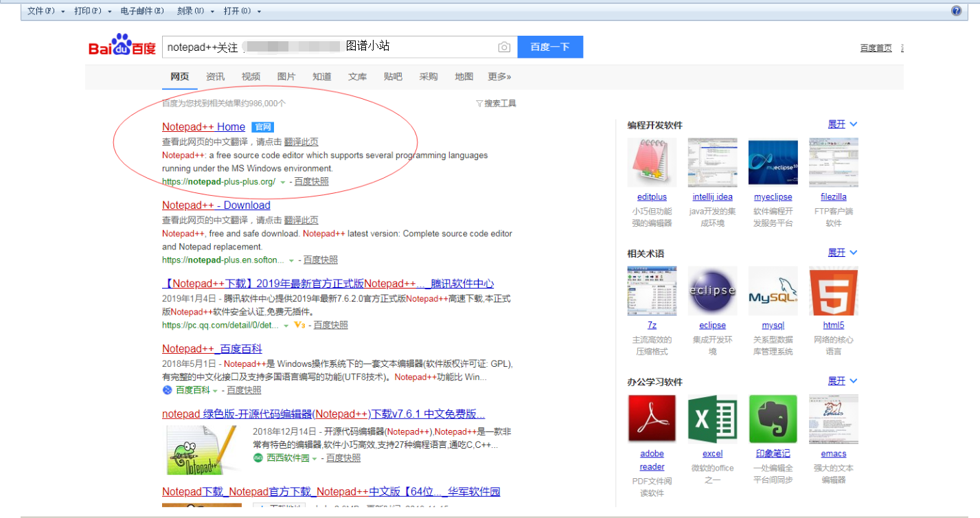Open the 【Notepad++下载】2019年最新官方正式版 result
Viewport: 980px width, 518px height.
[x=328, y=284]
